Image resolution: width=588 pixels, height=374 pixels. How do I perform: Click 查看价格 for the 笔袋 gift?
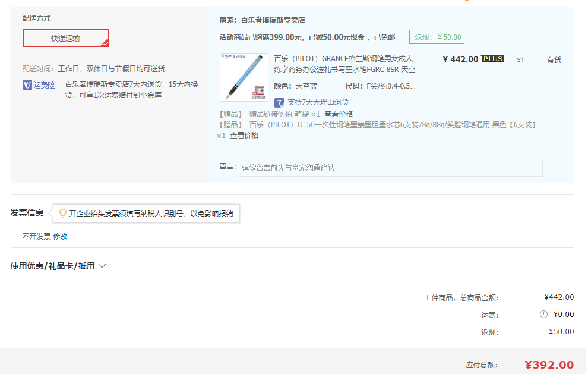339,114
